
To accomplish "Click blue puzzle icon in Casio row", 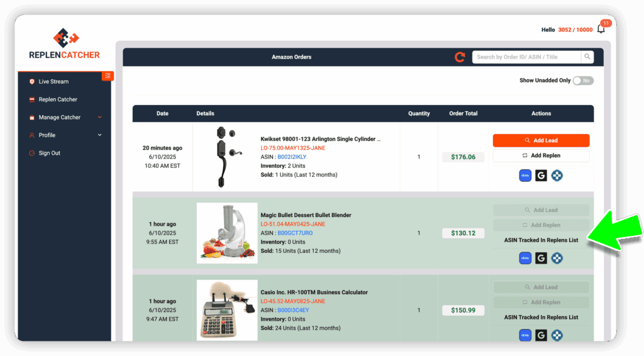I will pos(557,335).
